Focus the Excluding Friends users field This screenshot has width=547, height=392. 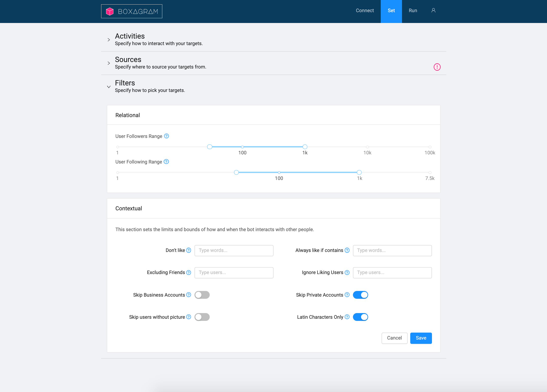click(234, 273)
